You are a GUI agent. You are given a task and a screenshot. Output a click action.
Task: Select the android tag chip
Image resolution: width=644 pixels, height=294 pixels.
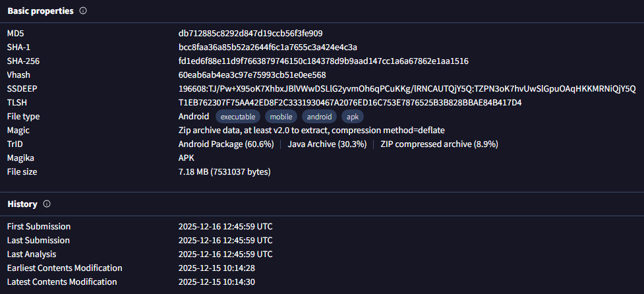click(319, 117)
